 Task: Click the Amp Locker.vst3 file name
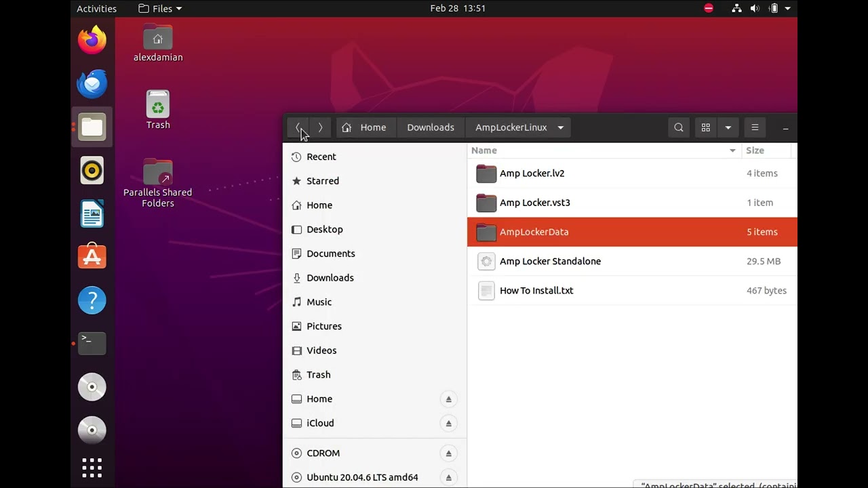click(x=535, y=203)
